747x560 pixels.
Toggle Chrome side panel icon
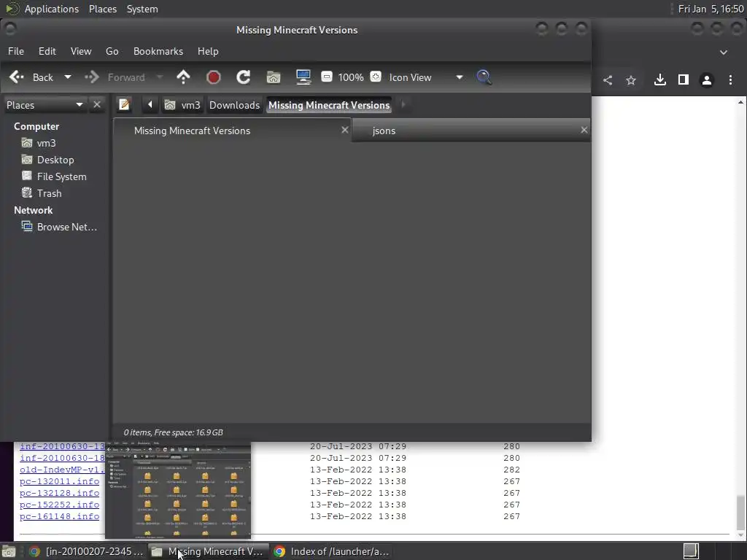tap(683, 80)
